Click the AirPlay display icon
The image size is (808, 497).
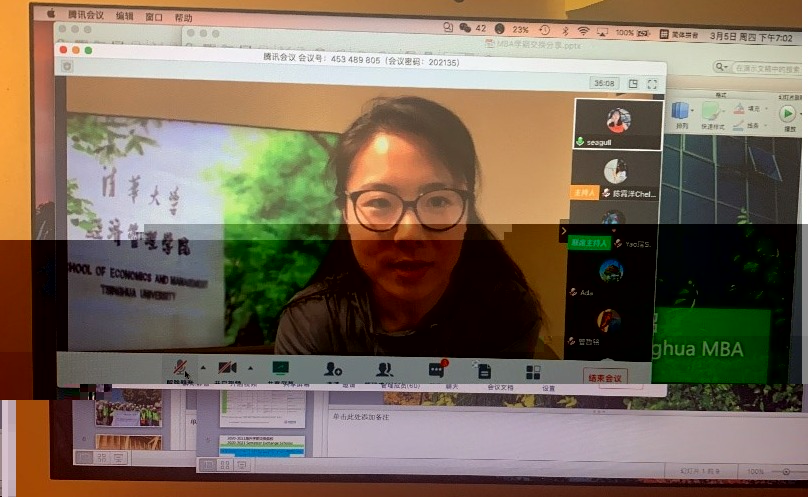point(602,32)
